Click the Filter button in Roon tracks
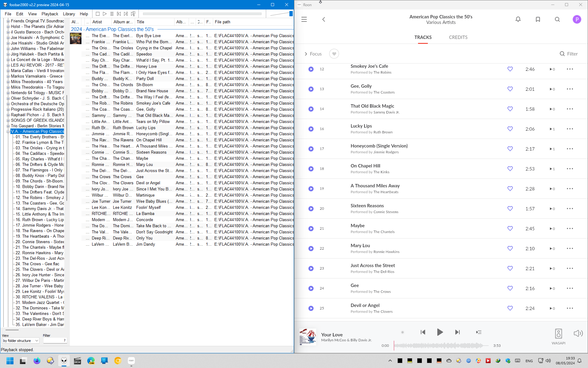This screenshot has width=588, height=368. (569, 54)
